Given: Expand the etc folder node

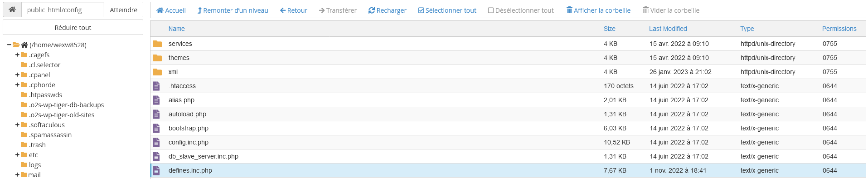Looking at the screenshot, I should pos(17,154).
